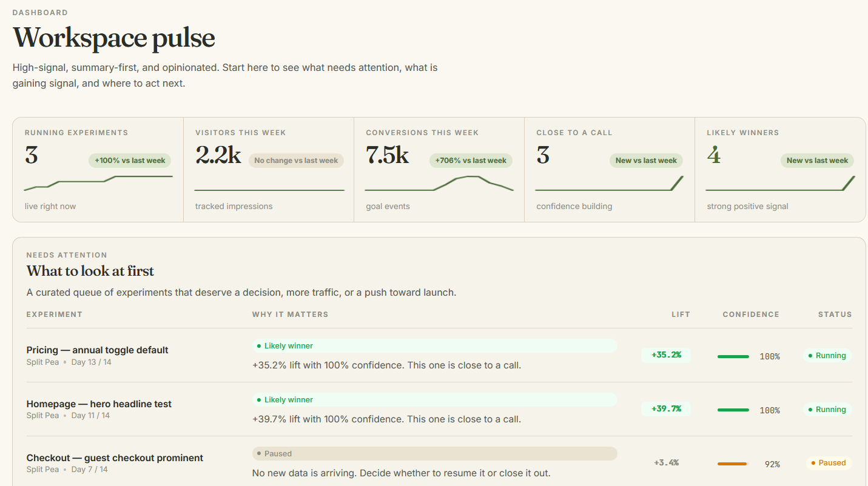Click the Running status on Pricing row
This screenshot has width=868, height=486.
[x=826, y=356]
